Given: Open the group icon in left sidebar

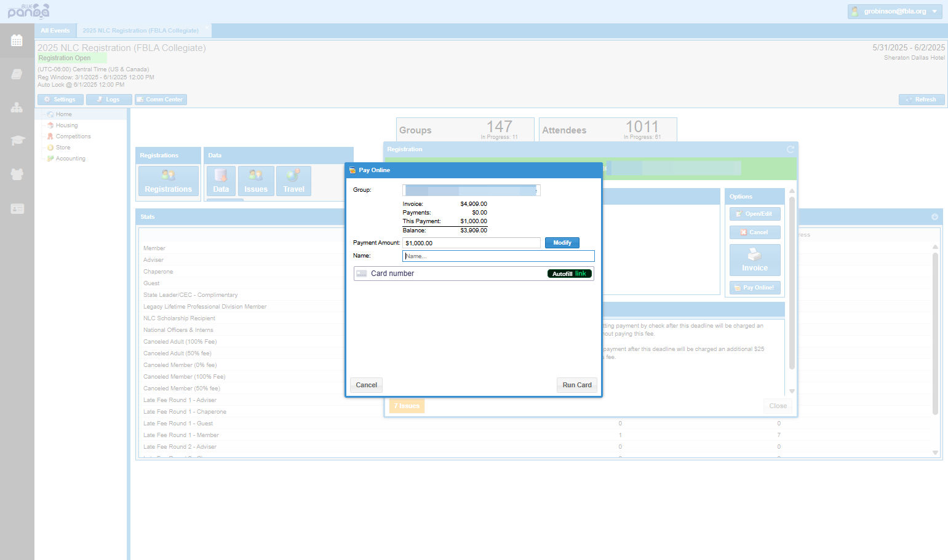Looking at the screenshot, I should point(17,175).
